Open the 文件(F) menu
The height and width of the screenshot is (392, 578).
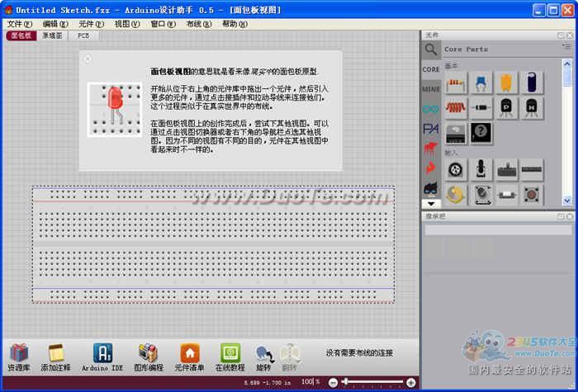(20, 24)
